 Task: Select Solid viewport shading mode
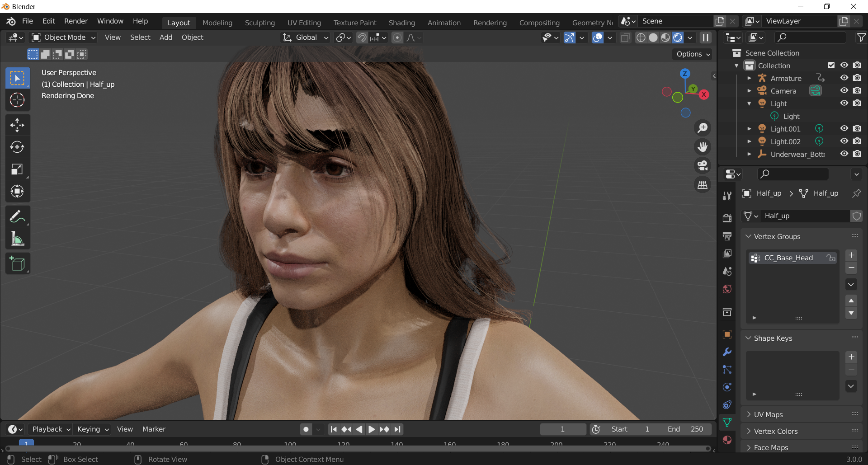[x=653, y=38]
